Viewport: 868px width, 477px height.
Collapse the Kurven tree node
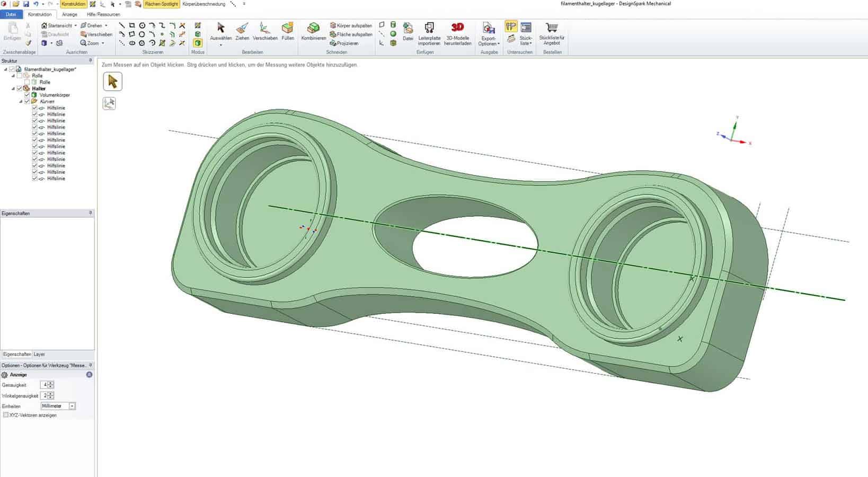(x=21, y=101)
